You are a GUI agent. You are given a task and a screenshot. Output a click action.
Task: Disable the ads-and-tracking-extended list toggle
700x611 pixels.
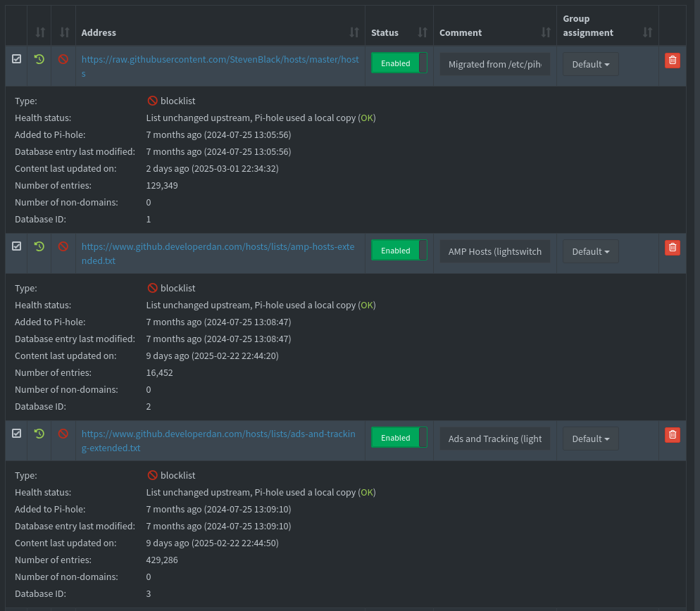399,438
